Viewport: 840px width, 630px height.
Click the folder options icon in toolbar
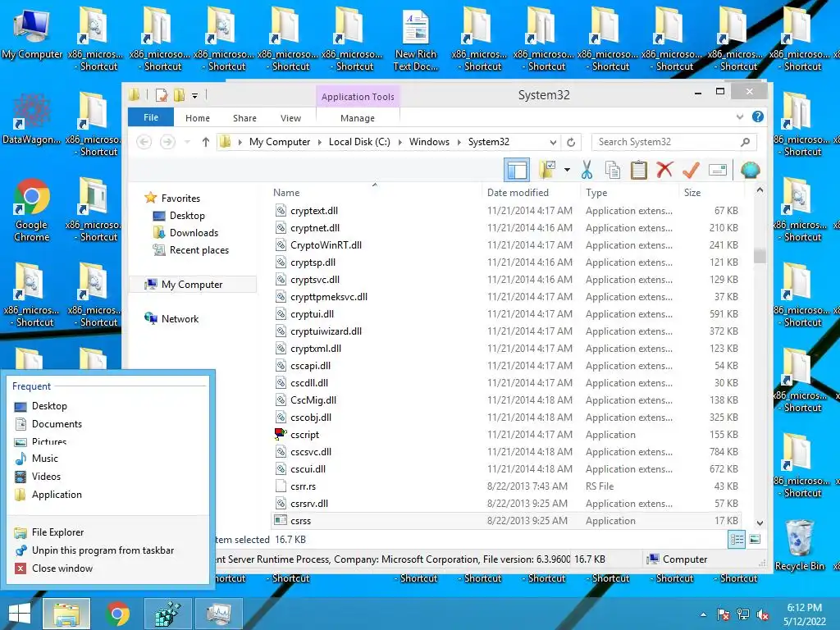(547, 171)
